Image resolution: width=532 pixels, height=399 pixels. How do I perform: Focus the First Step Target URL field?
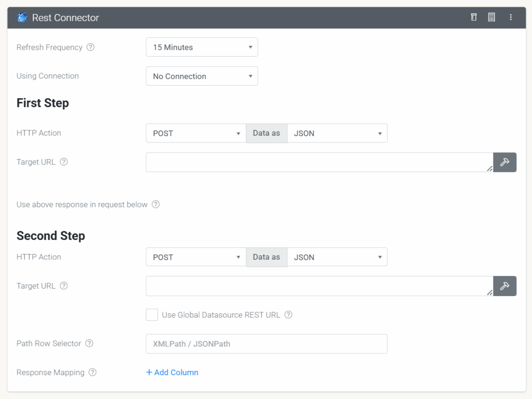pyautogui.click(x=320, y=162)
